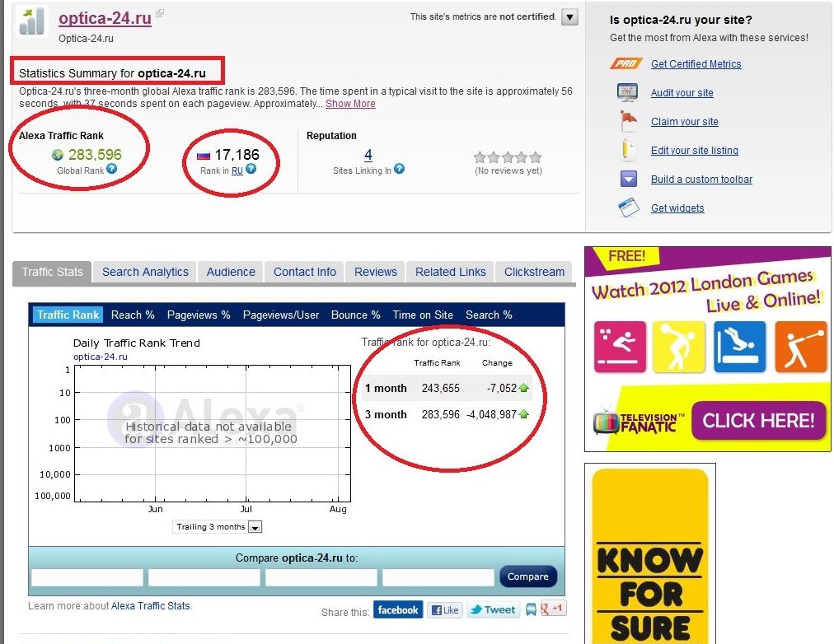Viewport: 834px width, 644px height.
Task: Click the bookmark share icon
Action: (x=530, y=610)
